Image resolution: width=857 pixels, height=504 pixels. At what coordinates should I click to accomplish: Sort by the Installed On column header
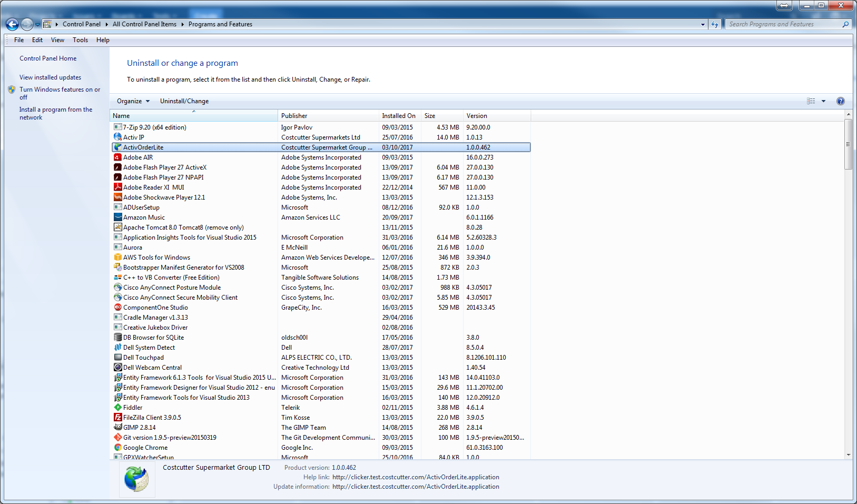click(400, 115)
